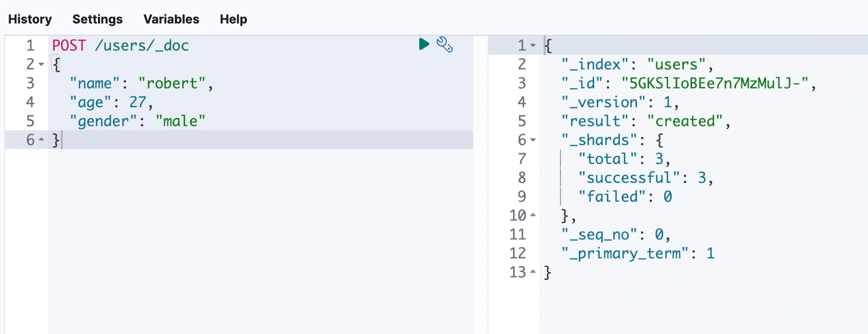
Task: Click fold arrow at request editor line 6
Action: tap(42, 139)
